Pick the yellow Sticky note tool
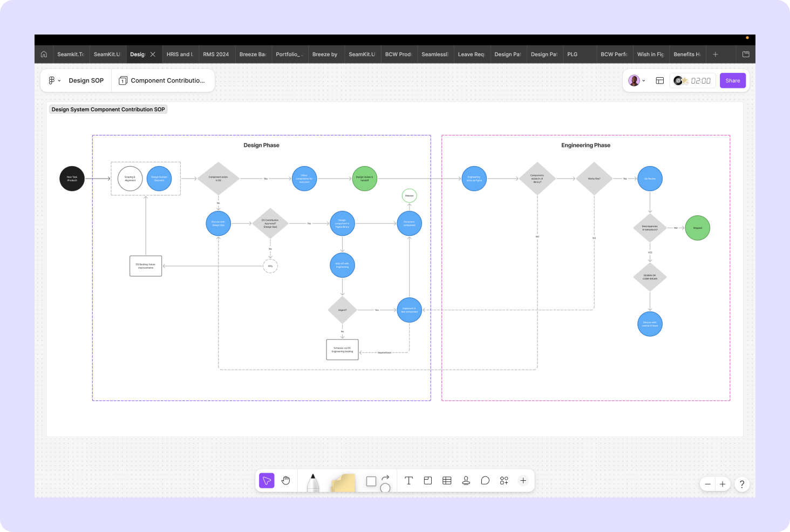 tap(344, 483)
